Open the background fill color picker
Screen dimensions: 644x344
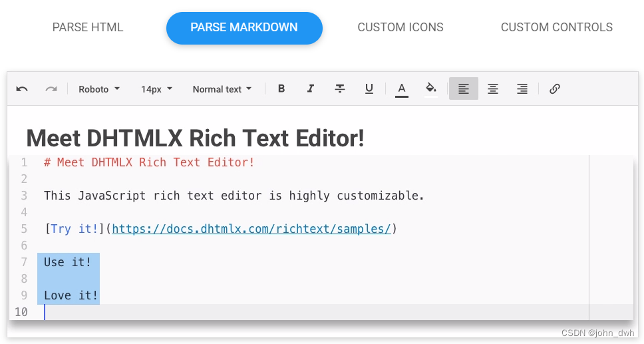coord(431,89)
